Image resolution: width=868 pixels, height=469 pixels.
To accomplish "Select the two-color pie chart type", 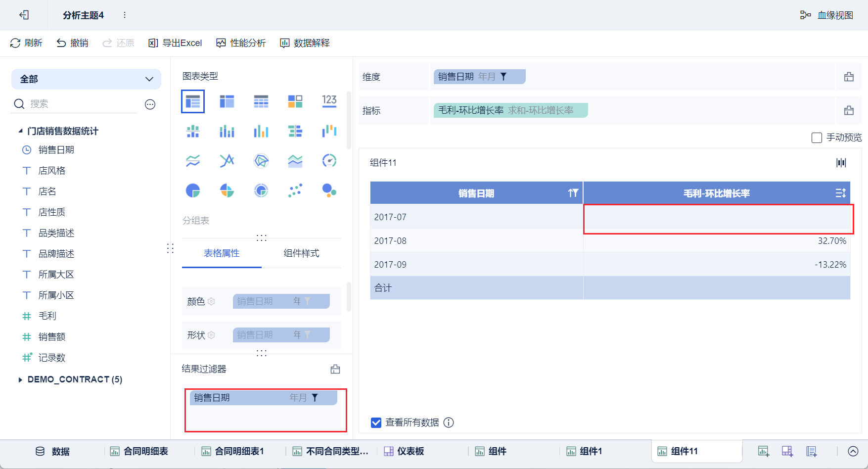I will point(193,190).
